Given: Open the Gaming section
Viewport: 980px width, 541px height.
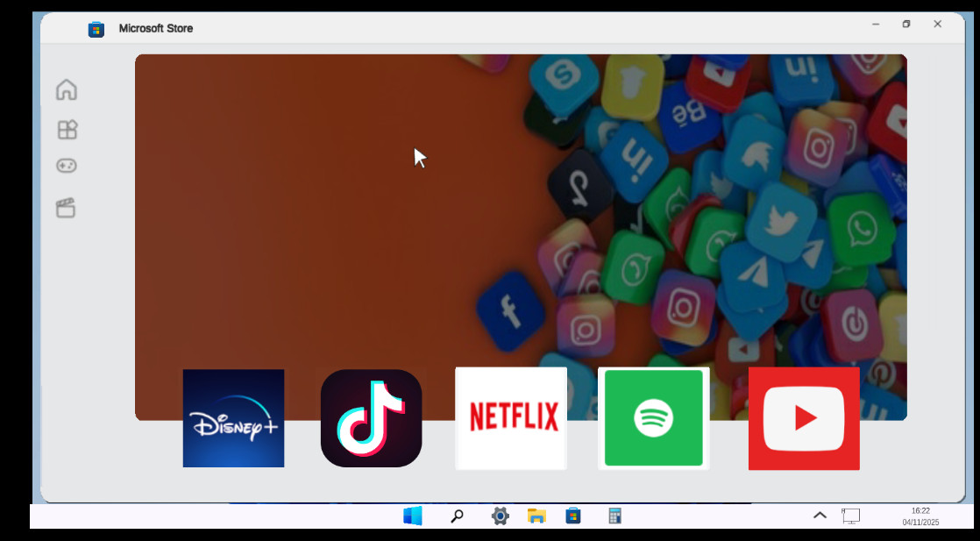Looking at the screenshot, I should pos(66,166).
